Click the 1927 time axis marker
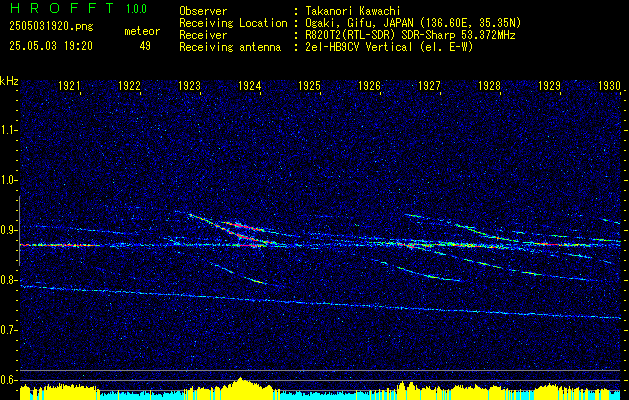Screen dimensions: 629x400 coord(429,86)
